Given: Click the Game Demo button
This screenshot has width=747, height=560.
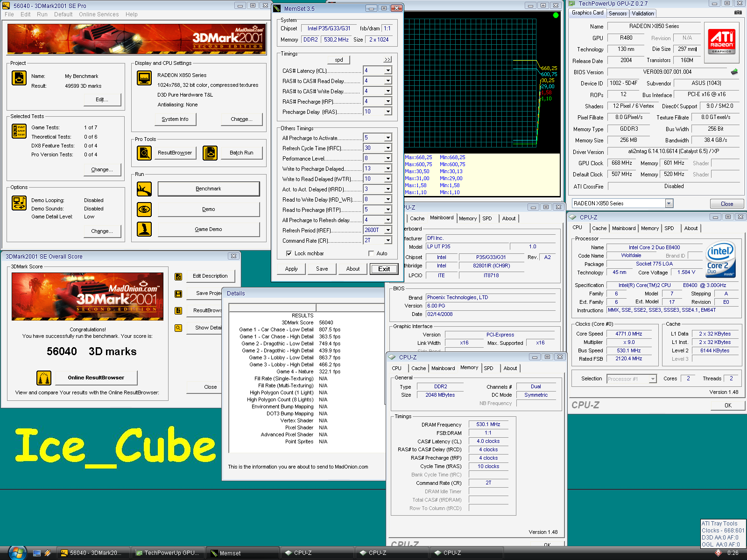Looking at the screenshot, I should [209, 230].
